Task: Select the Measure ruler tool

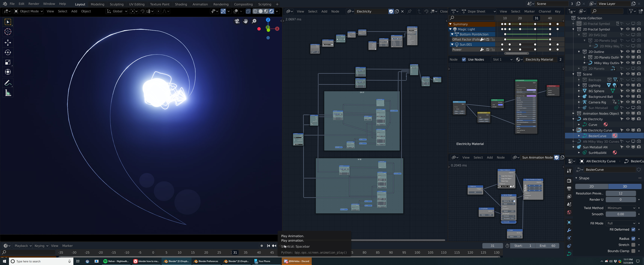Action: [8, 93]
